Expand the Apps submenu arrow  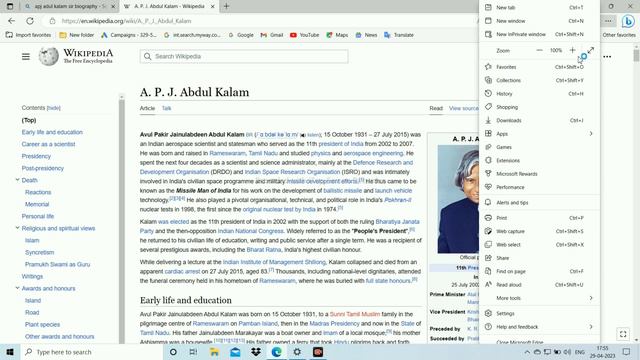tap(591, 133)
